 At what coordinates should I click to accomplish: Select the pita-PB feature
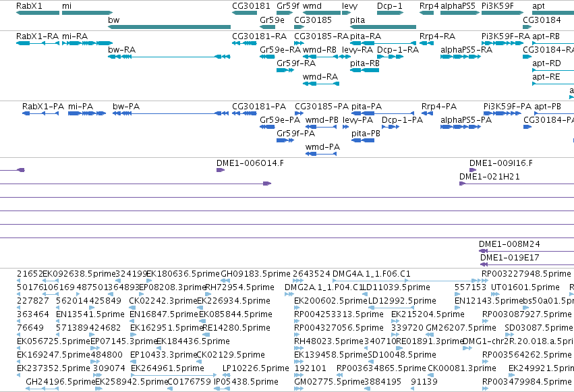coord(363,140)
